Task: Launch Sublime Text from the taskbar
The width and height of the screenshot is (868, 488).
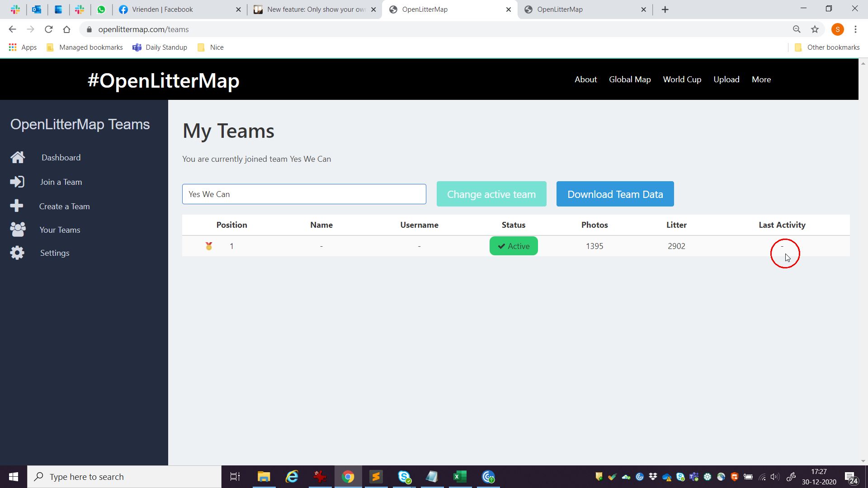Action: (x=376, y=476)
